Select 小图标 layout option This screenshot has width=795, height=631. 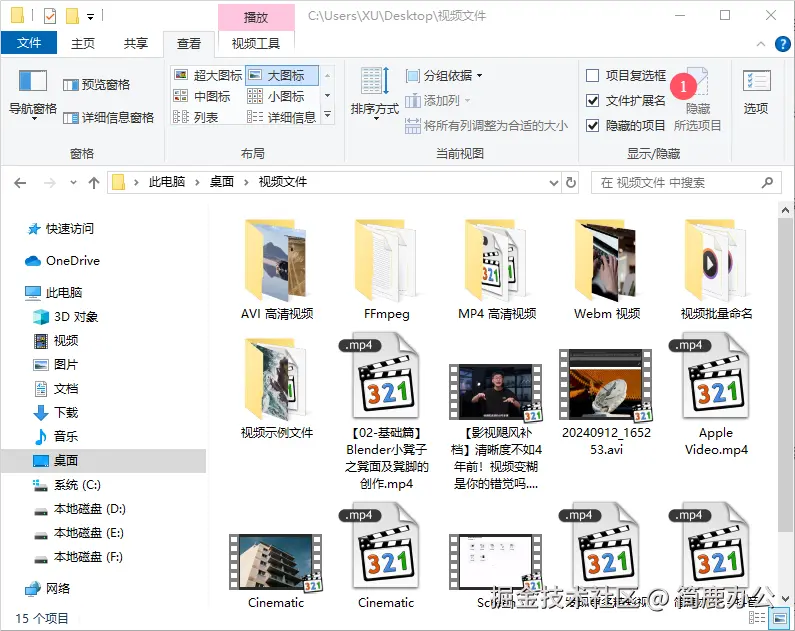[x=276, y=96]
